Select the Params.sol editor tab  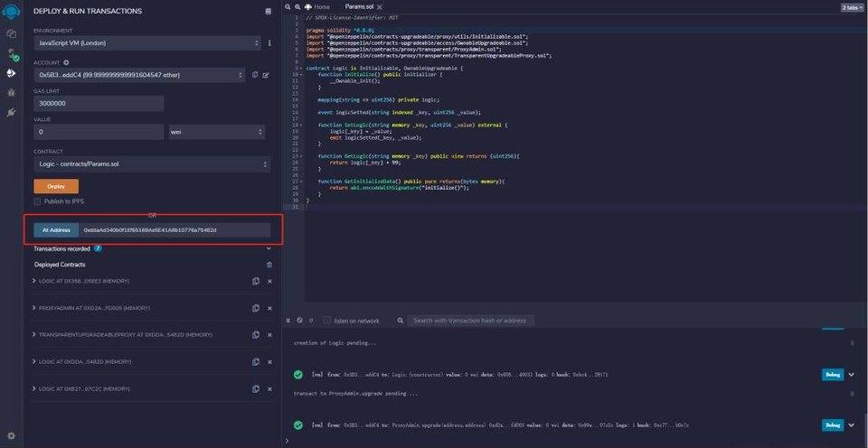click(x=359, y=6)
